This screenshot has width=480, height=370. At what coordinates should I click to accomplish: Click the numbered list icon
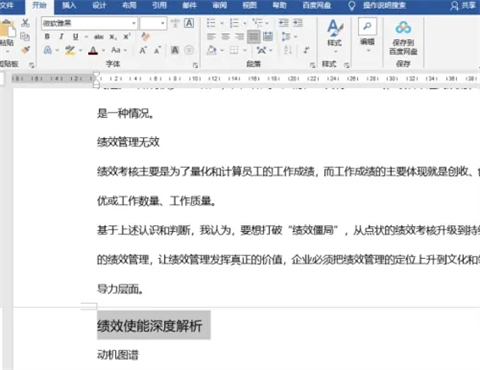(x=234, y=23)
